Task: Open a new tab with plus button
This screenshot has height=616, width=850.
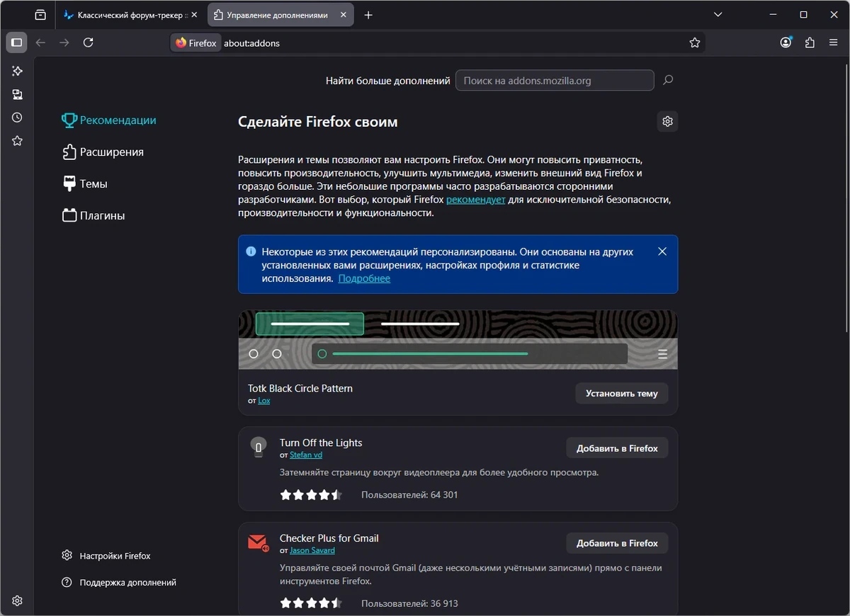Action: (x=368, y=15)
